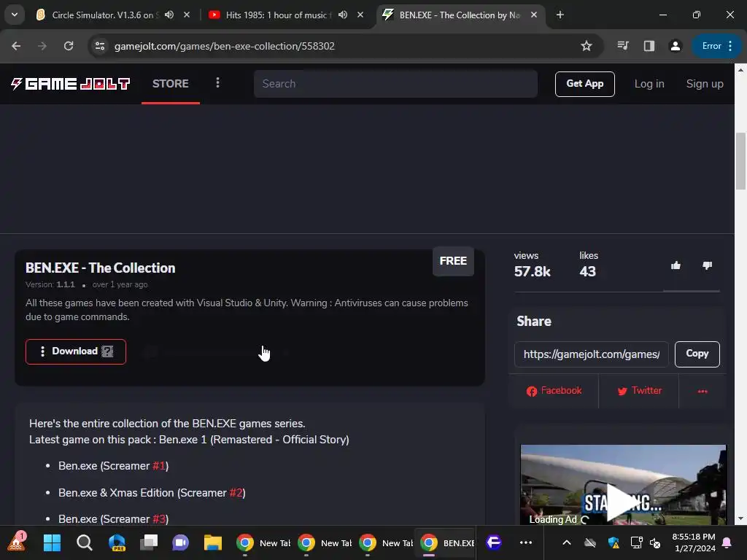Open Screamer #3 link
Viewport: 747px width, 560px height.
pos(159,519)
